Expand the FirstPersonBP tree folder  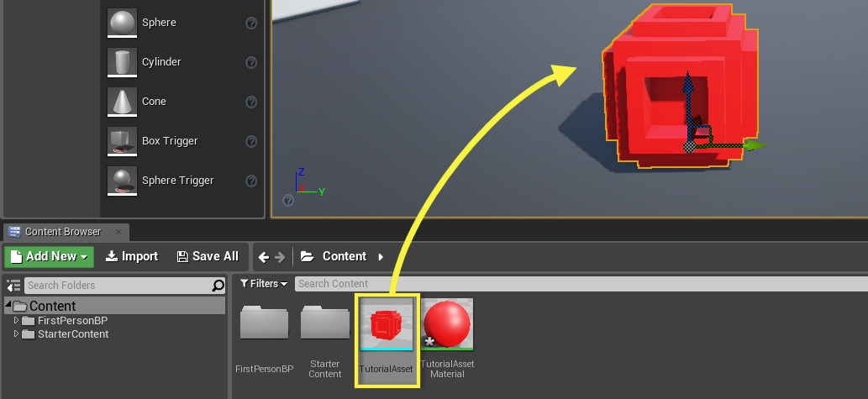point(16,320)
